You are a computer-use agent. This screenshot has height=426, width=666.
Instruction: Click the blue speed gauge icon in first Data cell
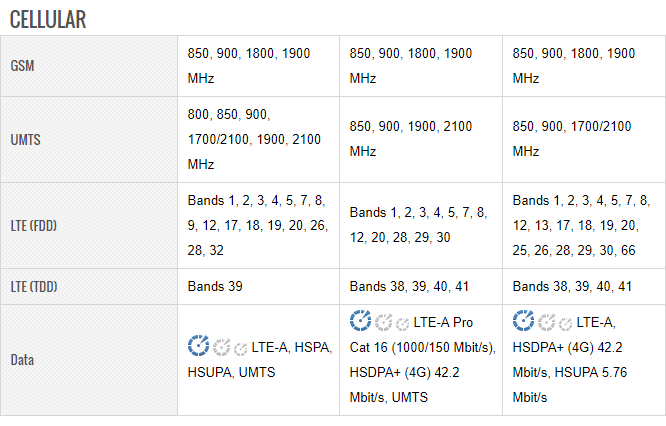[x=199, y=346]
